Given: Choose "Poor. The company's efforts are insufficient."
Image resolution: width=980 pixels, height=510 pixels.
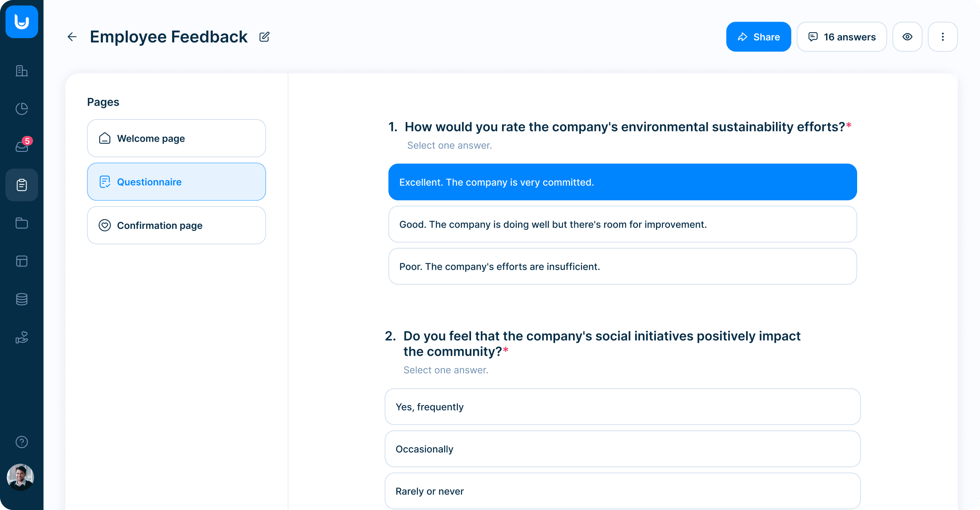Looking at the screenshot, I should tap(622, 266).
